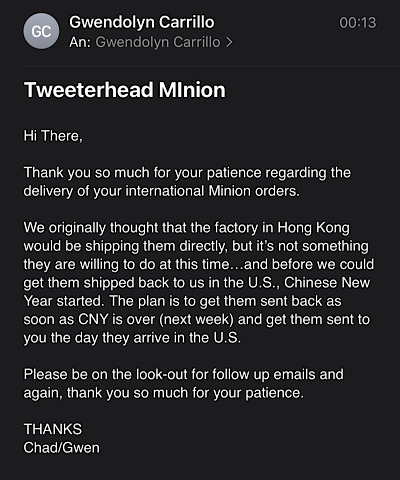Click the text (next week) in the body
Viewport: 400px width, 480px height.
pyautogui.click(x=197, y=319)
